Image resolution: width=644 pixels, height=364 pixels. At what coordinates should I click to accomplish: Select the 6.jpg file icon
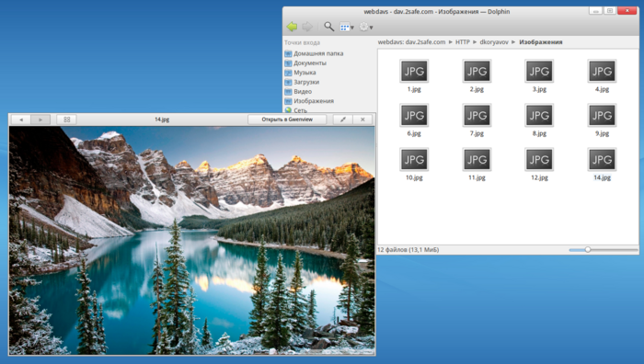(414, 116)
